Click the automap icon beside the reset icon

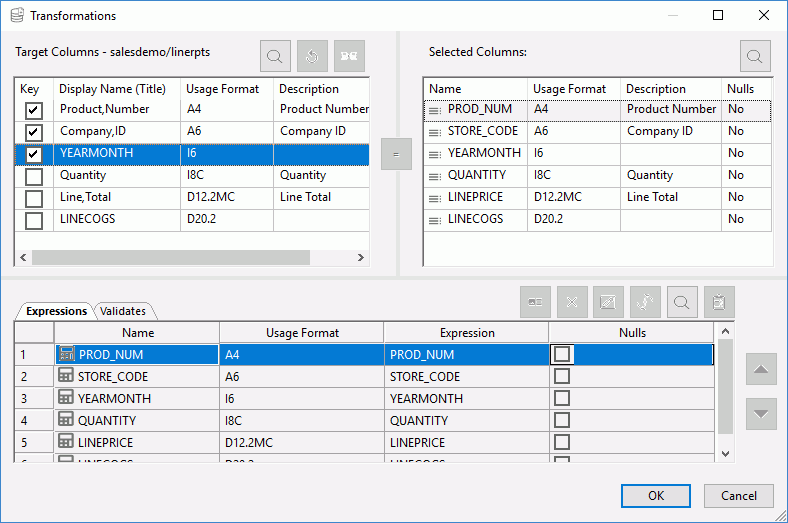pos(349,56)
